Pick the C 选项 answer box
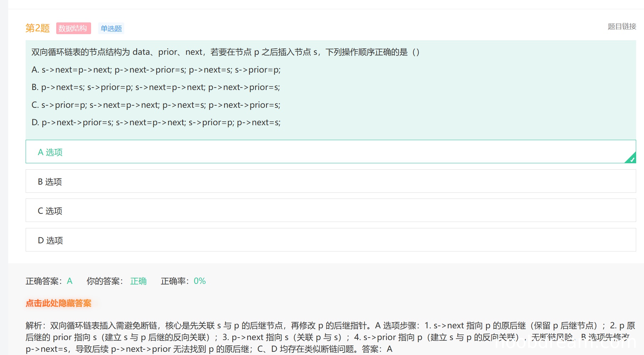This screenshot has width=644, height=355. (330, 211)
